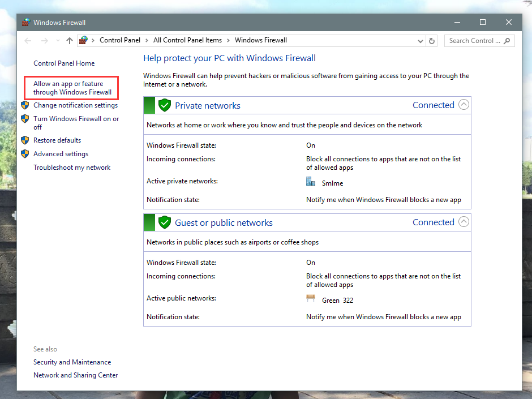Click the Windows Firewall breadcrumb
Screen dimensions: 532x399
pos(260,40)
